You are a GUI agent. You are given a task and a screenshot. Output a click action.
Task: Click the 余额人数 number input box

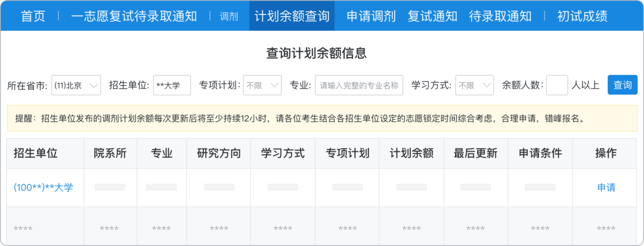pyautogui.click(x=557, y=85)
